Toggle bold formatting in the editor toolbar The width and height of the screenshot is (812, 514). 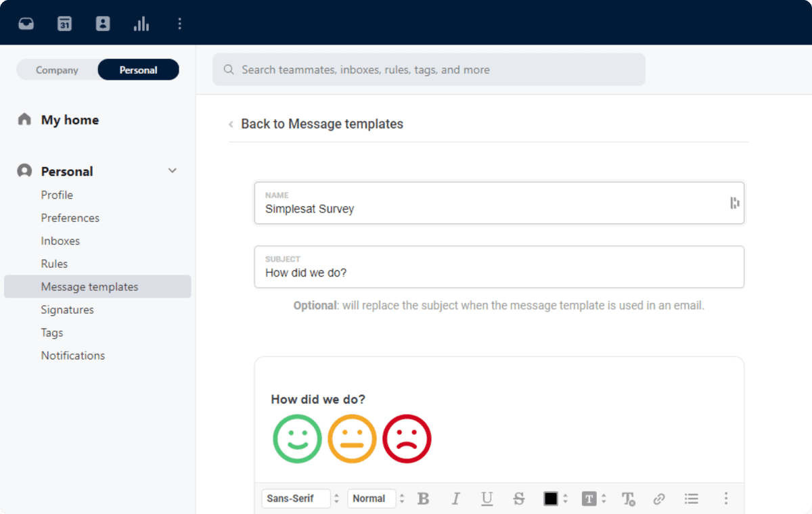click(x=423, y=498)
